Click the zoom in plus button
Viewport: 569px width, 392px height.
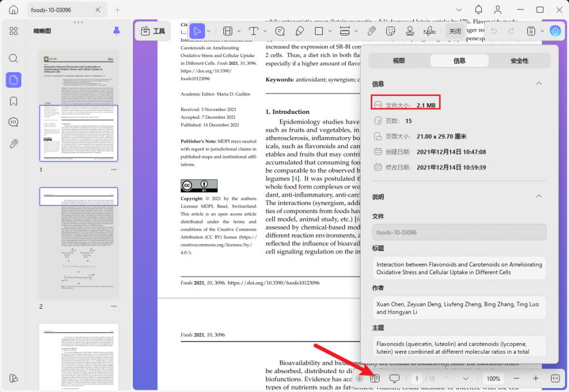(x=536, y=378)
